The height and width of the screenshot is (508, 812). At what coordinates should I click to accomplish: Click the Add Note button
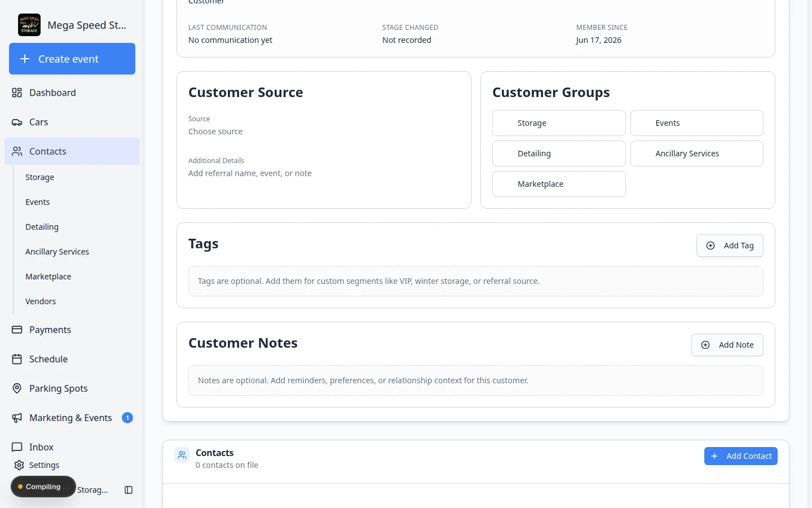coord(727,345)
